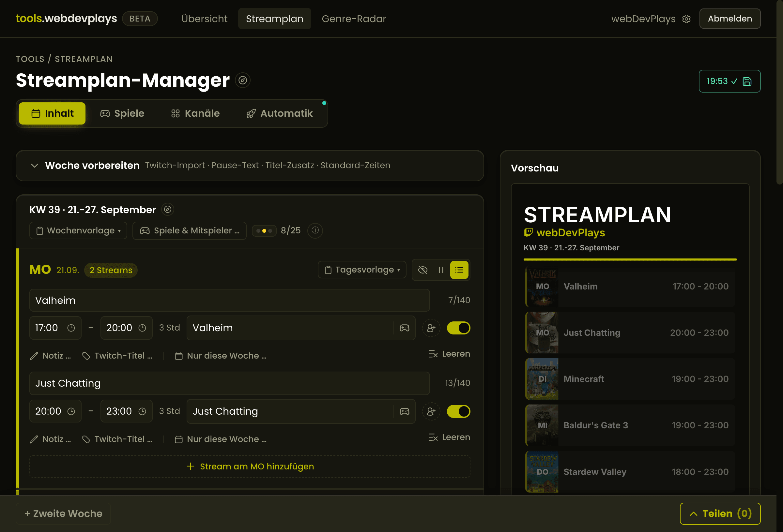
Task: Open clock picker for 17:00 start time
Action: 71,328
